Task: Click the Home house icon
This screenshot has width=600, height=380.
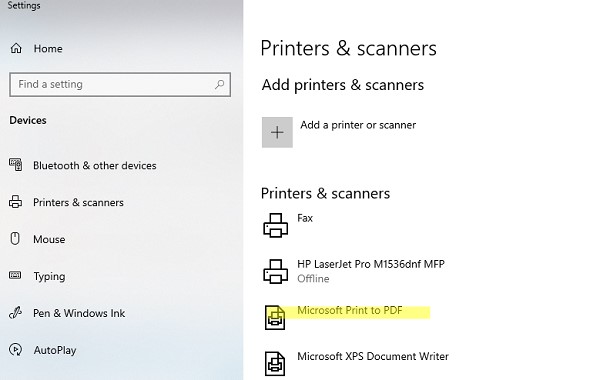Action: tap(16, 49)
